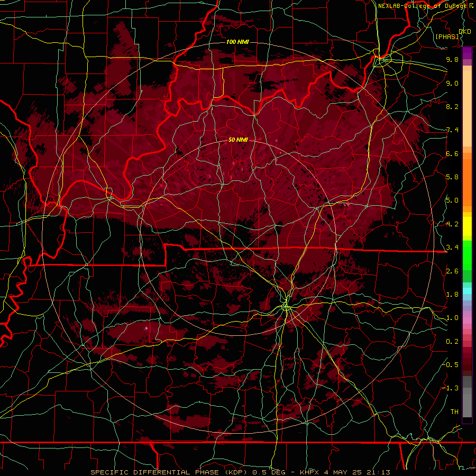Viewport: 476px width, 476px height.
Task: Click the -1.3 value on the color scale
Action: point(451,388)
